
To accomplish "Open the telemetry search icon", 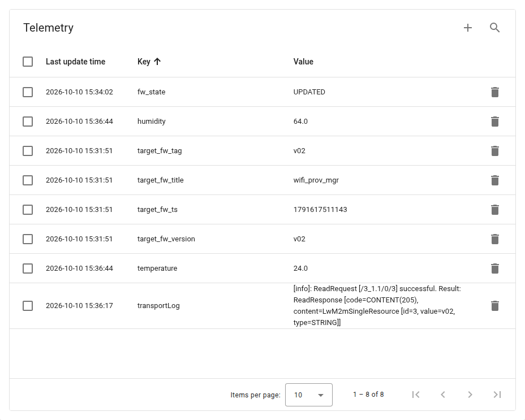I will coord(495,28).
